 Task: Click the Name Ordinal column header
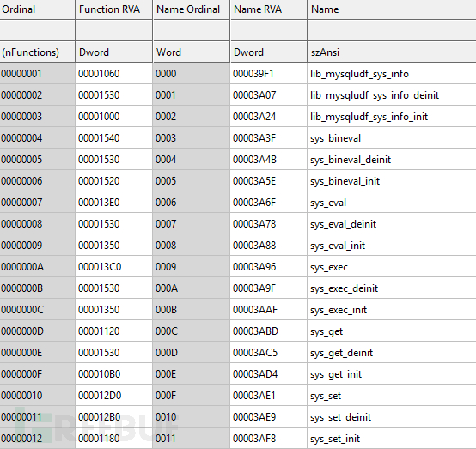[192, 9]
